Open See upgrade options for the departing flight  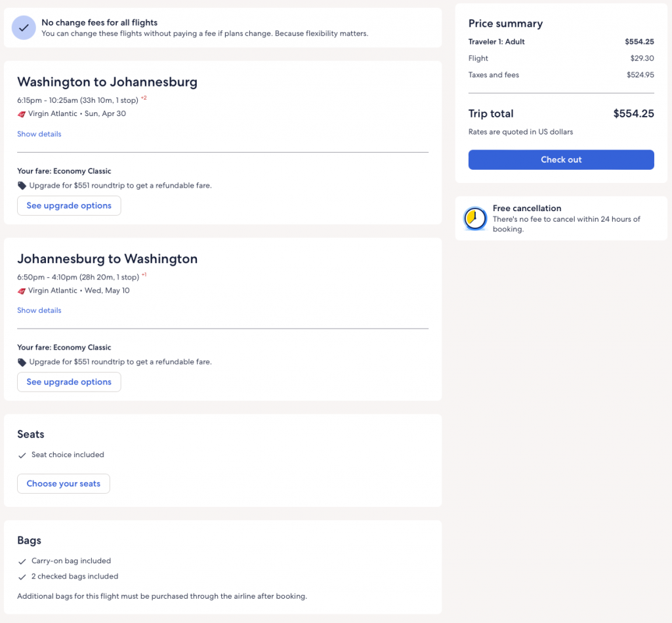[69, 205]
